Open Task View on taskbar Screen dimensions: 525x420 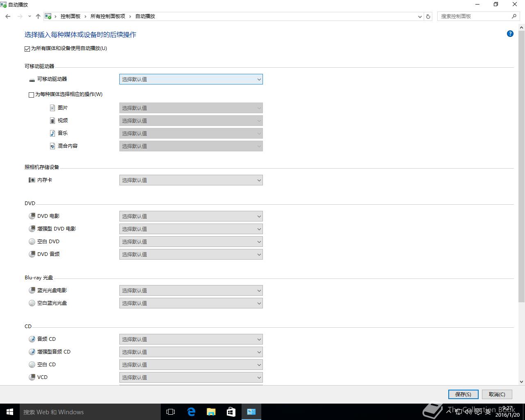click(x=171, y=412)
